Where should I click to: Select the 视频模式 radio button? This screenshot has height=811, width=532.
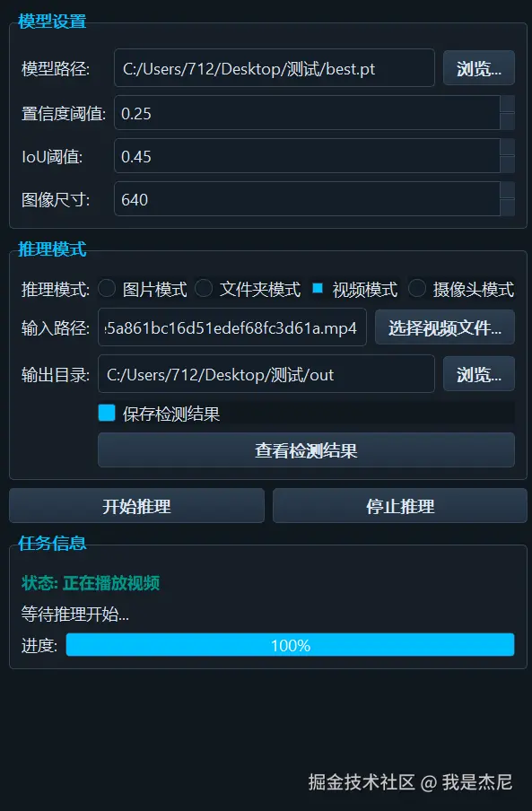318,288
